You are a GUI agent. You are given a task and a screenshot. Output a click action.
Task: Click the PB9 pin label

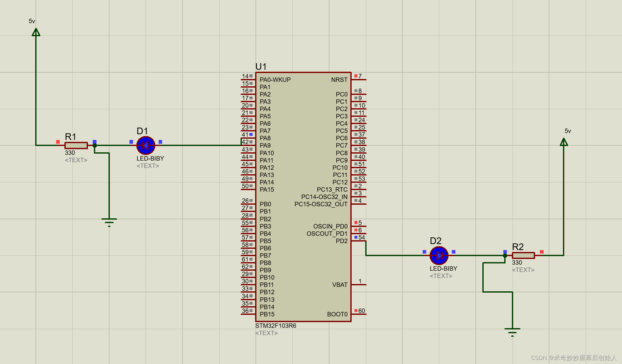pyautogui.click(x=265, y=270)
